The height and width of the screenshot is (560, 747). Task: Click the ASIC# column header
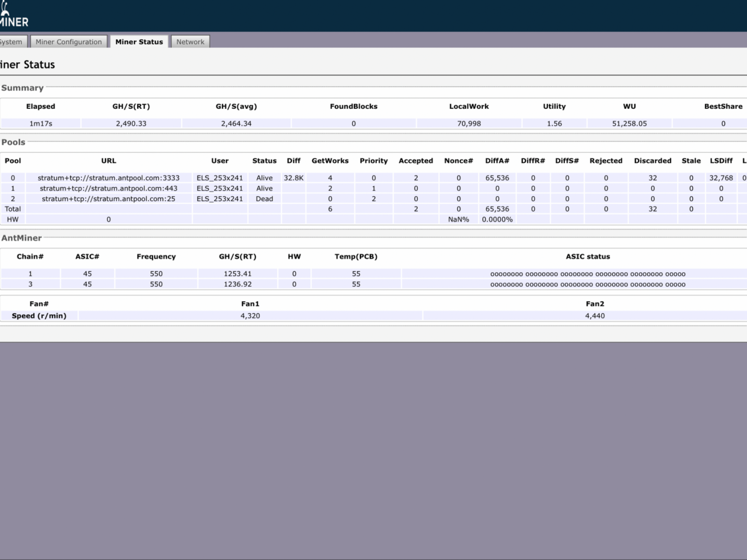pyautogui.click(x=87, y=256)
